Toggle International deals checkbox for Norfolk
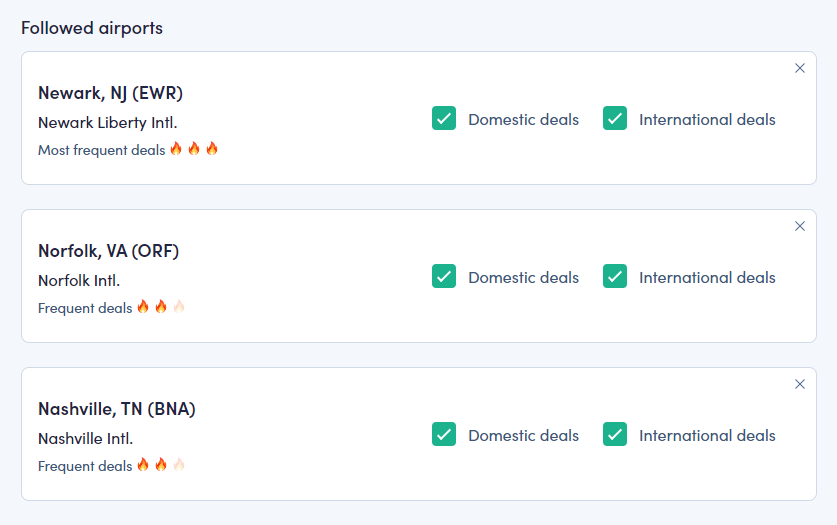 coord(615,276)
